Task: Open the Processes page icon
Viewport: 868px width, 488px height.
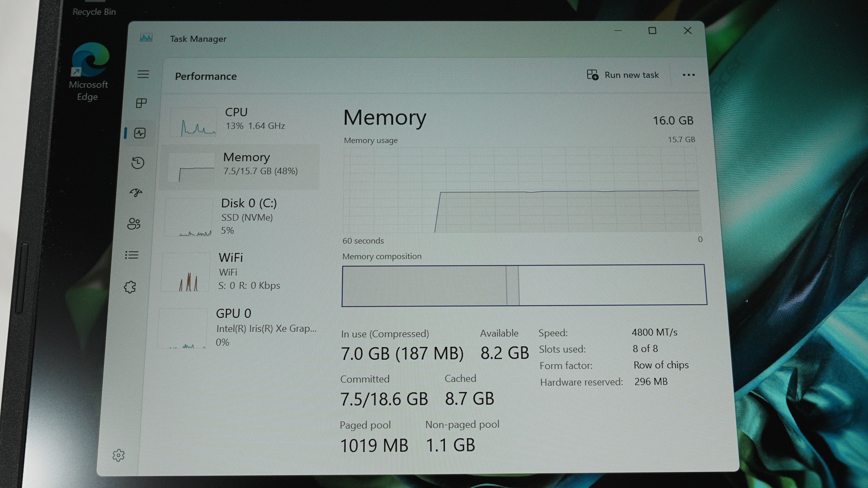Action: (x=141, y=103)
